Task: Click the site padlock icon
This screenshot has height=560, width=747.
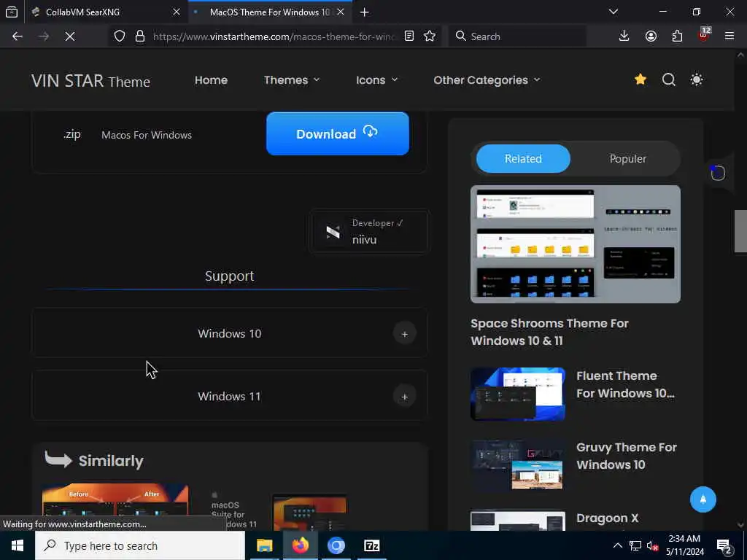Action: [139, 36]
